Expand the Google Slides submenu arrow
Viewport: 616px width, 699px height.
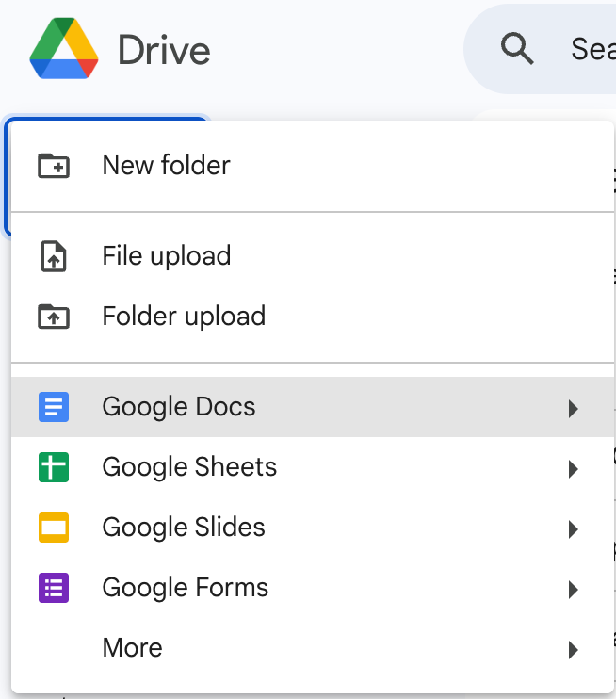point(573,528)
